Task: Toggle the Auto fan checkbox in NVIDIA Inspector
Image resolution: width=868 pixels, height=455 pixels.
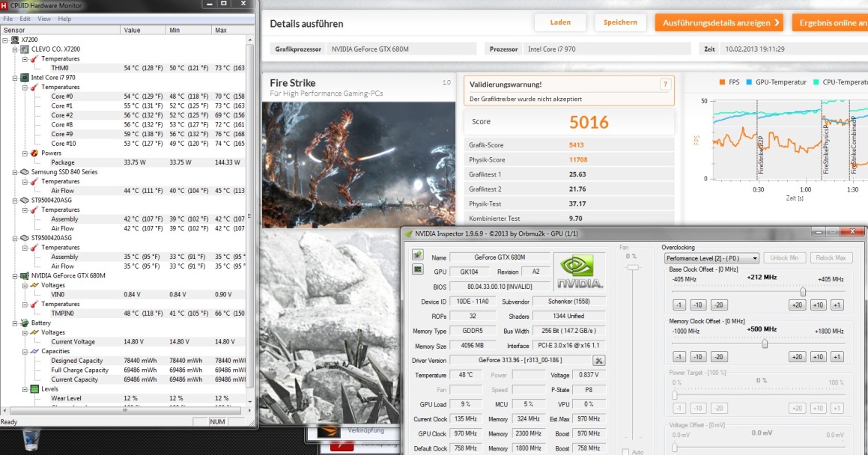Action: [625, 452]
